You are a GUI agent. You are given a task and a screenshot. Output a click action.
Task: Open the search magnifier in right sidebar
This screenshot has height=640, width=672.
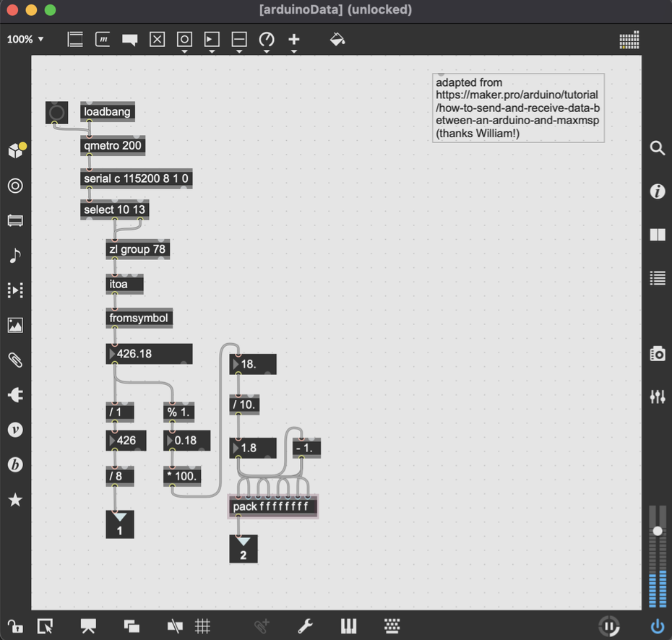657,148
